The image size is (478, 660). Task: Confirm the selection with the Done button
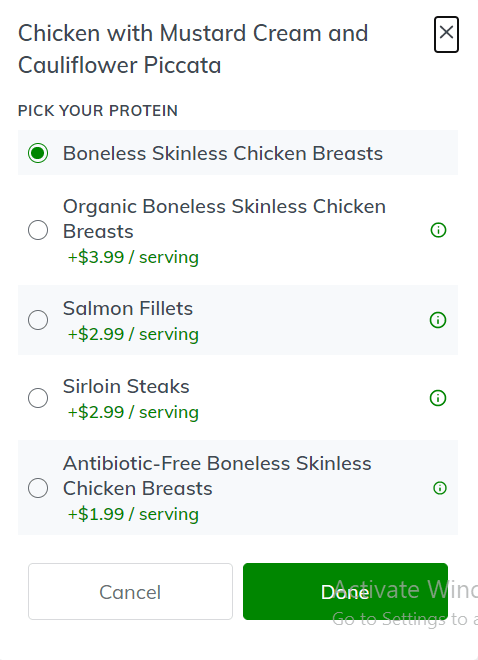tap(345, 591)
